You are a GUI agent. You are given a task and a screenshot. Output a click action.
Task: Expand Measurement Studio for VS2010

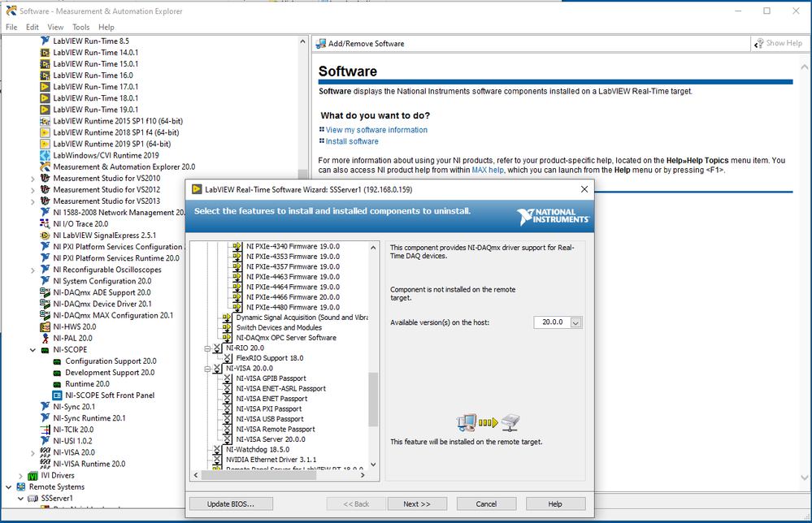tap(33, 178)
